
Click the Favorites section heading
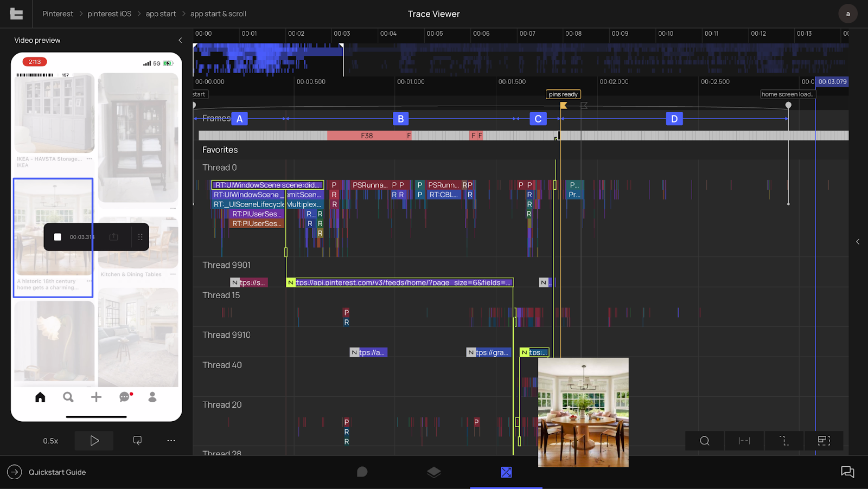tap(220, 150)
